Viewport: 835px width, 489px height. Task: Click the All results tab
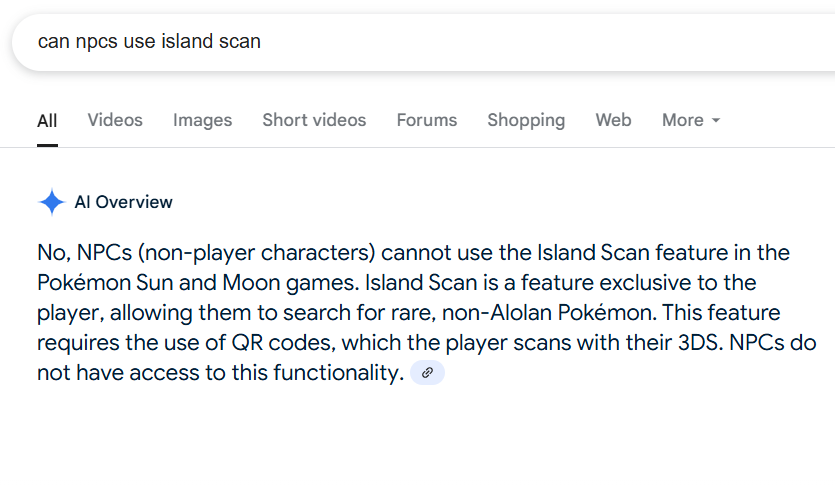(47, 121)
